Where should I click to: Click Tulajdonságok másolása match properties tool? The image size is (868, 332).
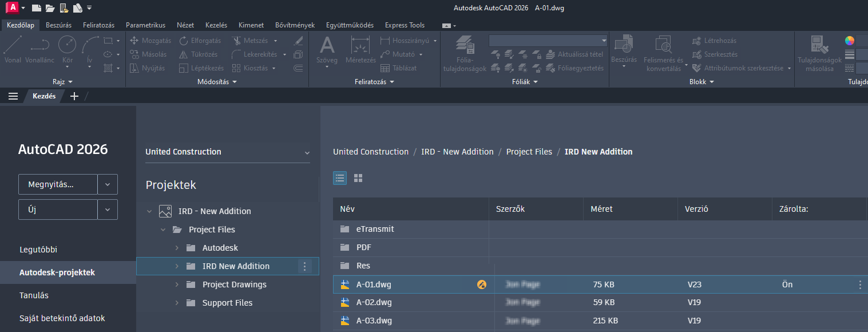(x=819, y=54)
